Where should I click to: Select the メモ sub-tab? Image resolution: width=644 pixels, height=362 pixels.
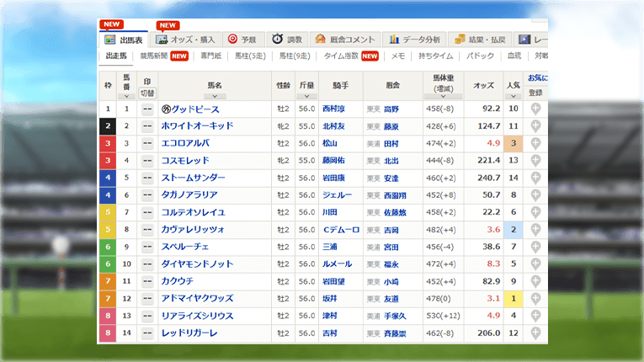click(397, 56)
